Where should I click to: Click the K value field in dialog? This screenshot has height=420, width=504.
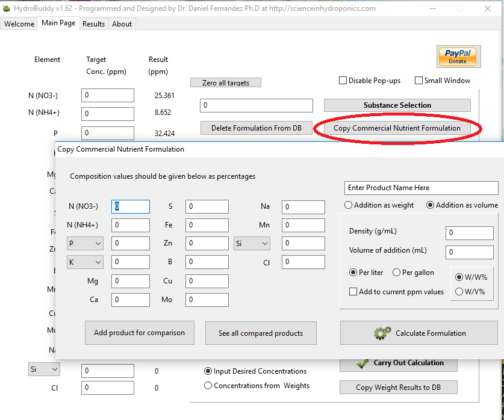[131, 262]
